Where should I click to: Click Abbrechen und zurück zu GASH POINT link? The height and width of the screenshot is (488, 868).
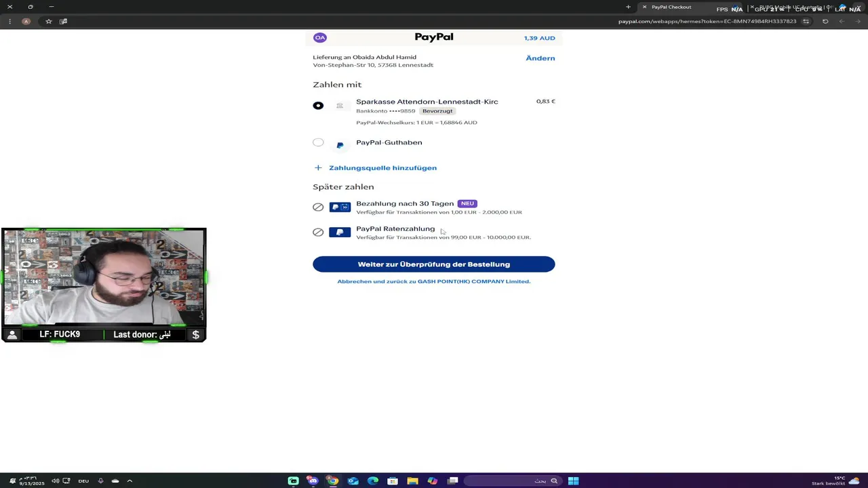(434, 281)
